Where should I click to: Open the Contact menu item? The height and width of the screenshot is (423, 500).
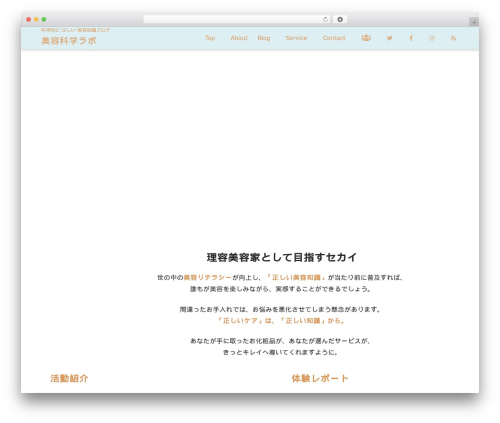tap(334, 38)
